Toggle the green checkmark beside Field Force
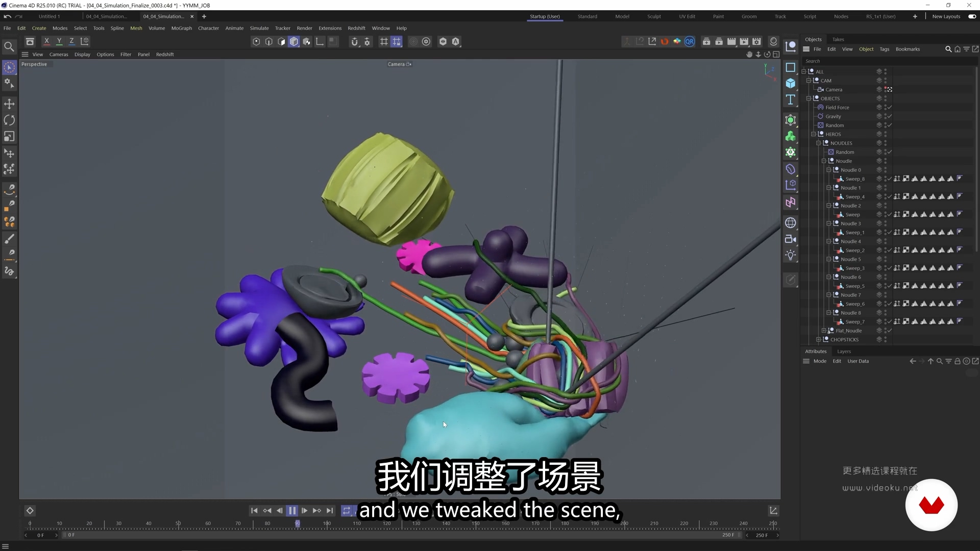 [x=889, y=107]
